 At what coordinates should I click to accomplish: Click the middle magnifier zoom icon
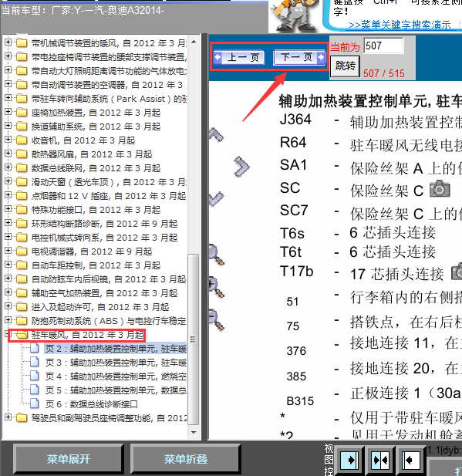click(x=216, y=287)
